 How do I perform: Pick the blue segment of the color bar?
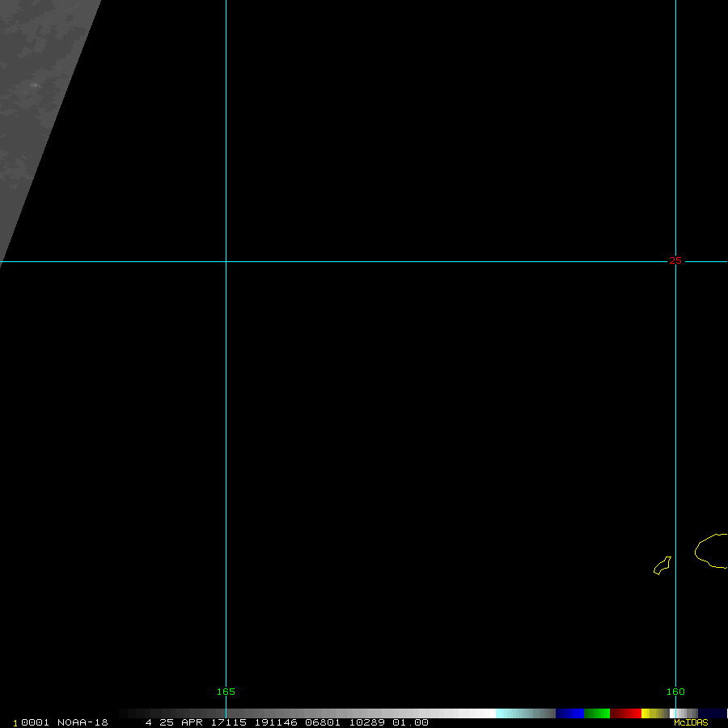coord(569,713)
